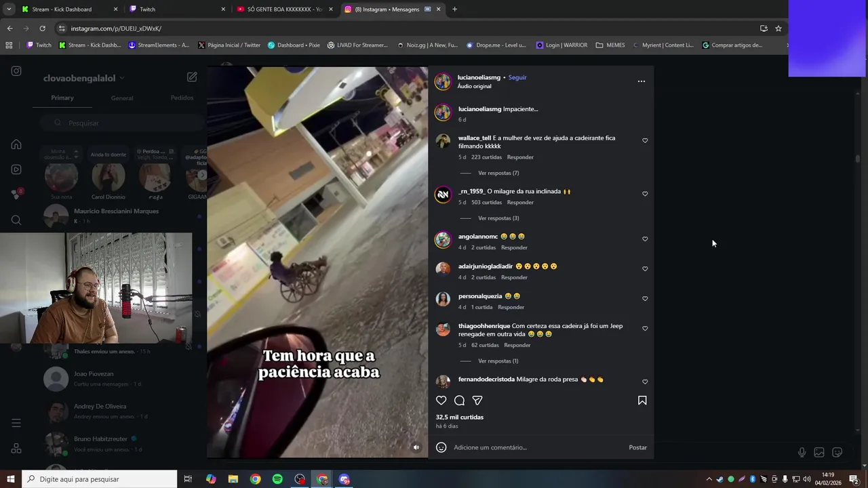Click the comment input field
The image size is (868, 488).
point(539,447)
